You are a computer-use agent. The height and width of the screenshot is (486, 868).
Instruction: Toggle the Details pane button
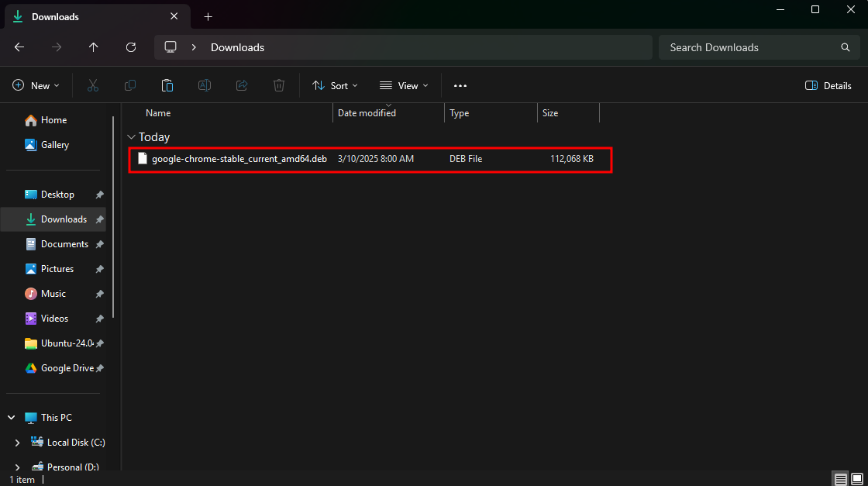click(828, 86)
